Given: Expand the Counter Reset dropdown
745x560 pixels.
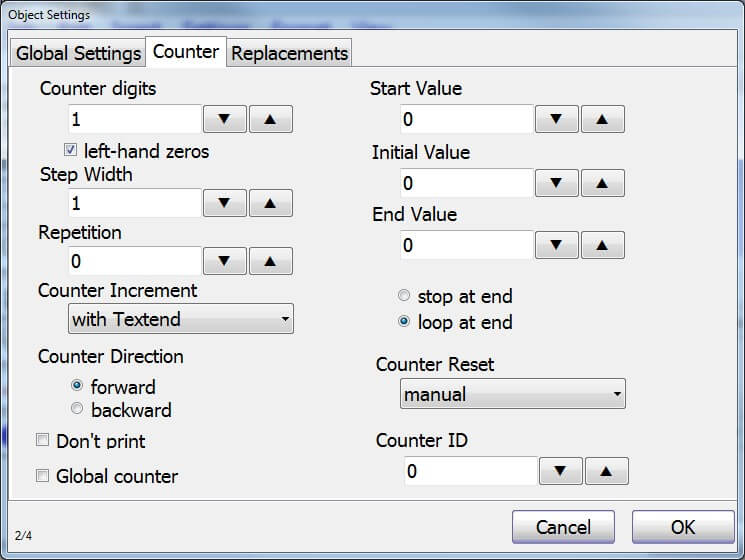Looking at the screenshot, I should click(512, 394).
